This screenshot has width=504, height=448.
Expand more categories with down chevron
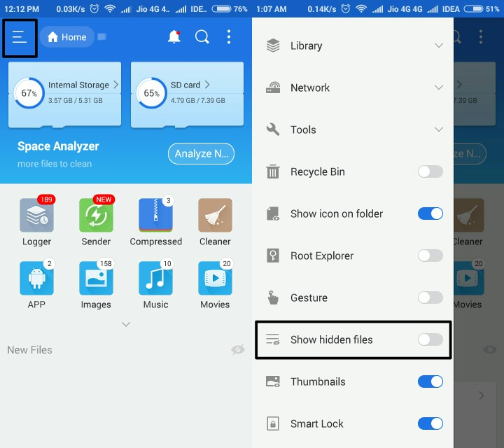point(126,324)
